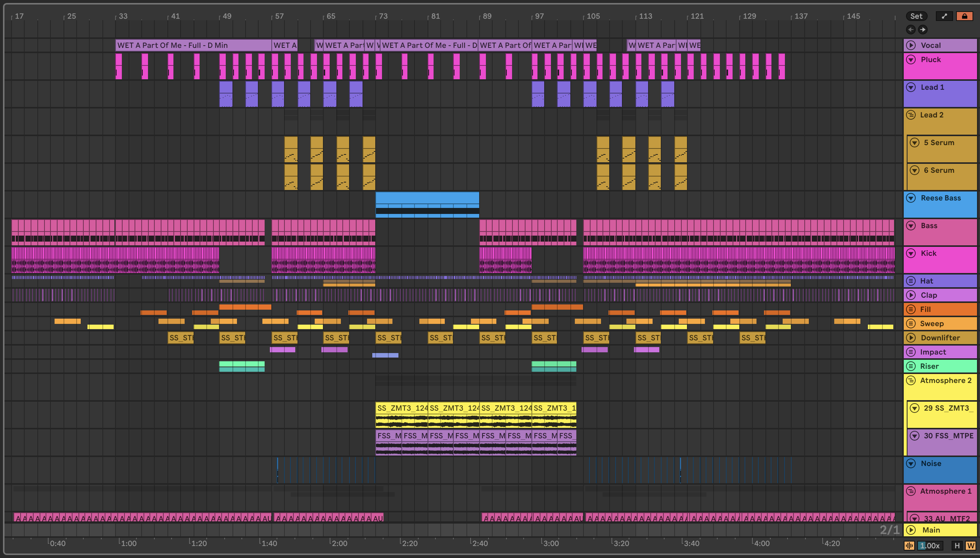Click the 1:00 mark on the time ruler
The image size is (980, 558).
point(128,543)
